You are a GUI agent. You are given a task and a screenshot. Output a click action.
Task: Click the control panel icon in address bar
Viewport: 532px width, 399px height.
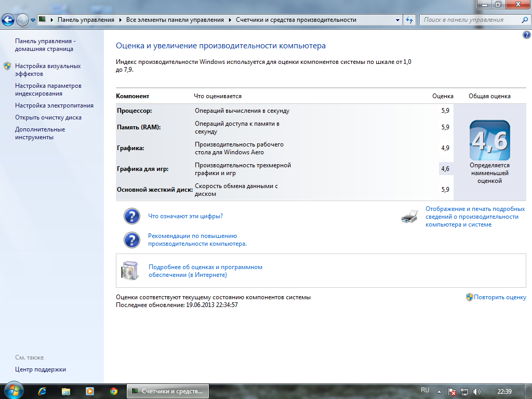click(x=42, y=19)
